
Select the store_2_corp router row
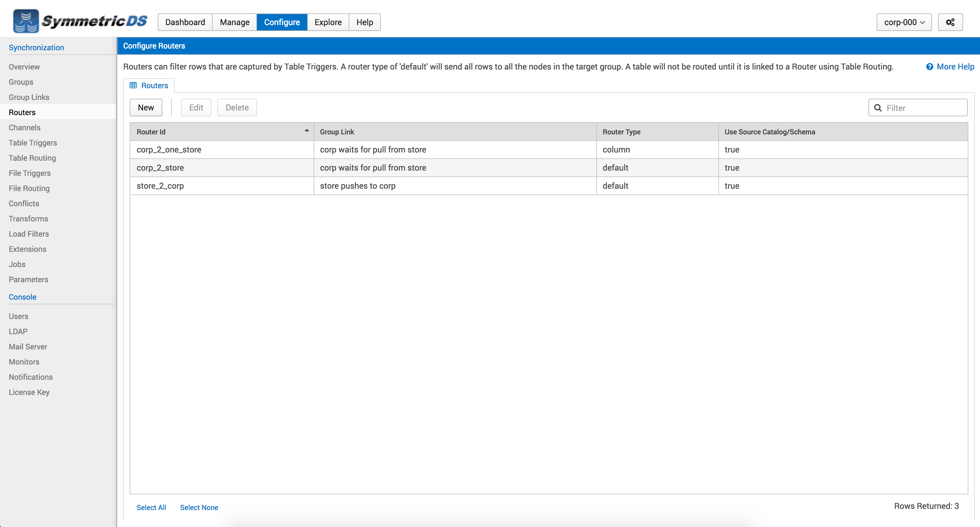point(549,186)
